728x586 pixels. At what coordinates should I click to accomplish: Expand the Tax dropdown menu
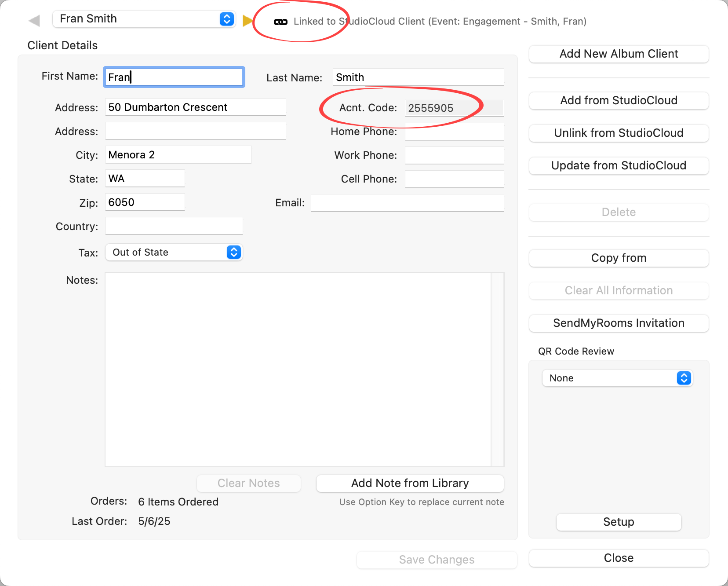coord(233,252)
